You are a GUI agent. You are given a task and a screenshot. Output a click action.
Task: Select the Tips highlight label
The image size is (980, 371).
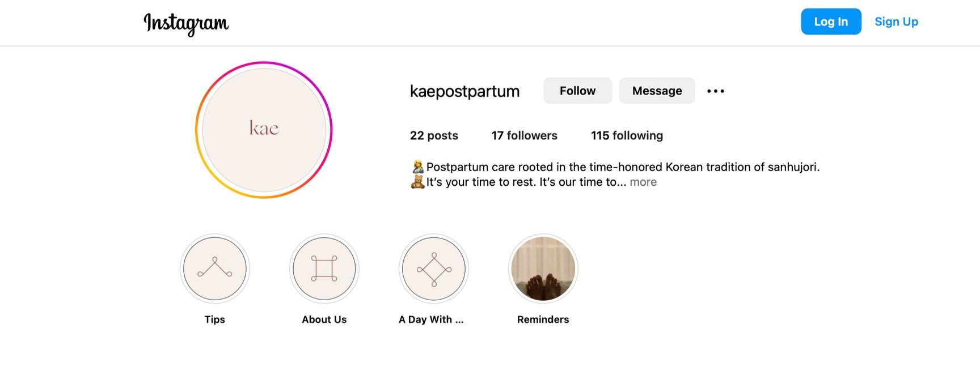(215, 319)
